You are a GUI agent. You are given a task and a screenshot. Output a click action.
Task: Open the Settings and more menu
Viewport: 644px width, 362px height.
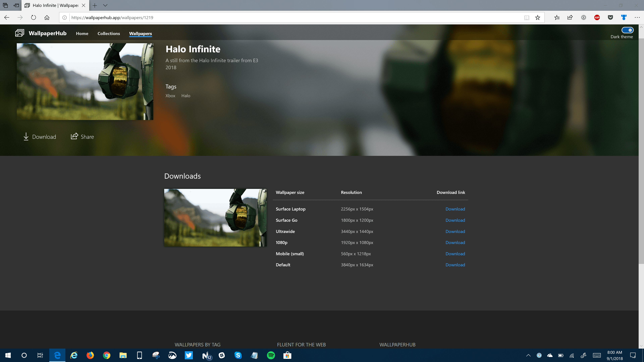(637, 17)
